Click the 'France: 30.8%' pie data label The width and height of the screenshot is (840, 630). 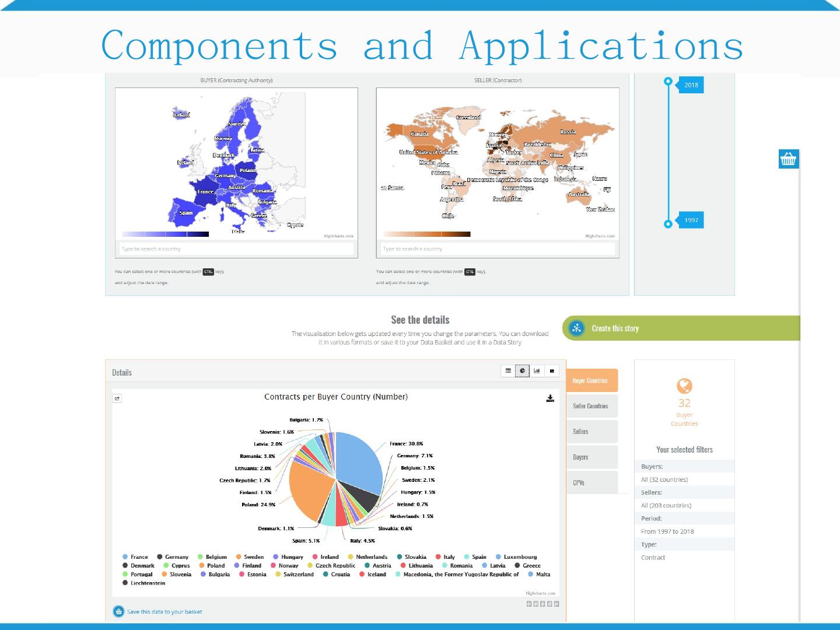coord(407,444)
